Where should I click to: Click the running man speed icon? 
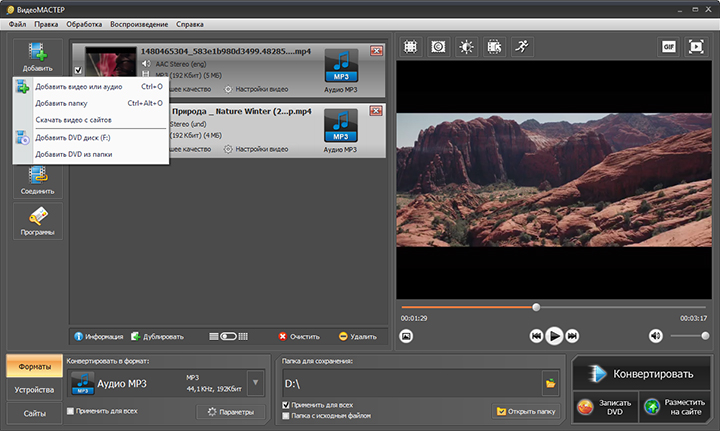pos(522,47)
